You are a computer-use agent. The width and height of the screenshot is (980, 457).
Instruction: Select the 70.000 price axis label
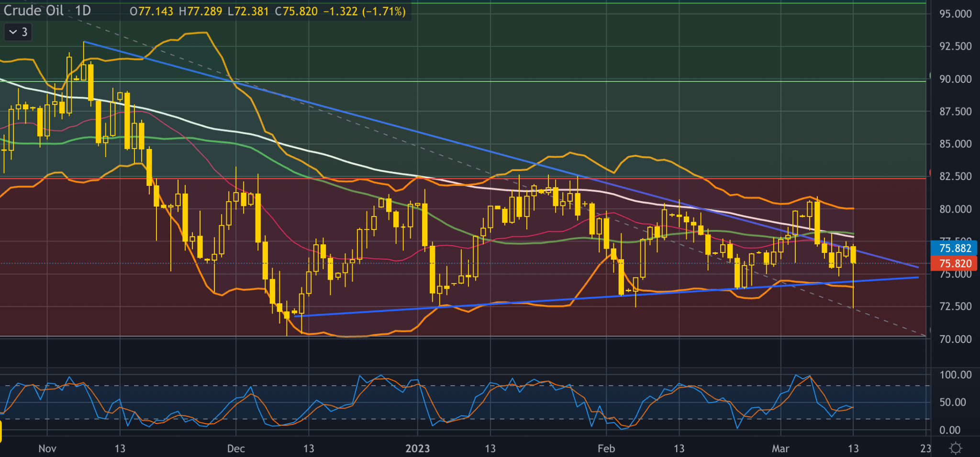pyautogui.click(x=956, y=339)
